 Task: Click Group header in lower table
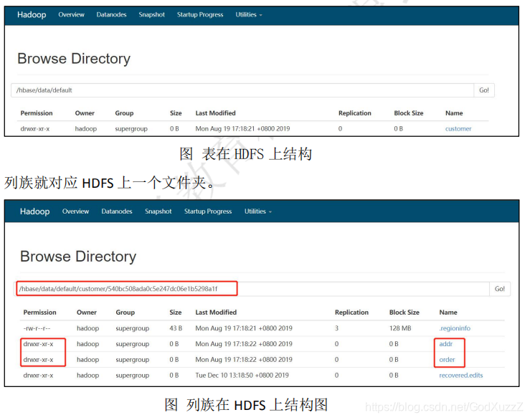[x=125, y=312]
